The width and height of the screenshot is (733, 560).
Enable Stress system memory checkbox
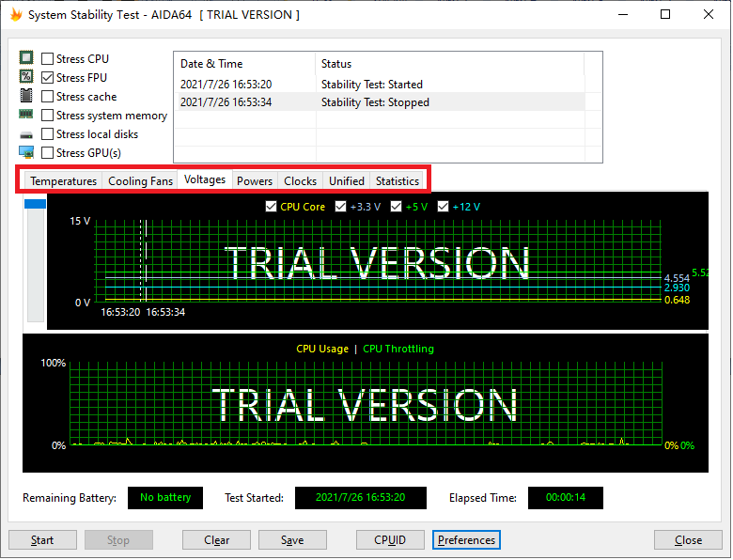pyautogui.click(x=48, y=116)
